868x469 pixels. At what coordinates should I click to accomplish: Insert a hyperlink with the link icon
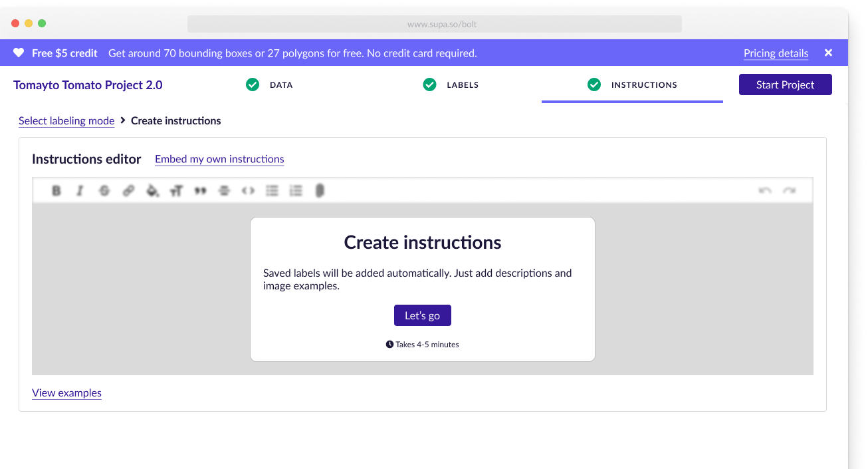pyautogui.click(x=128, y=191)
